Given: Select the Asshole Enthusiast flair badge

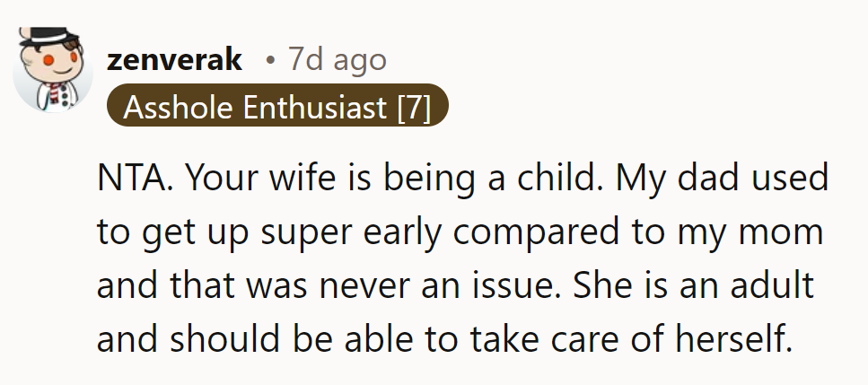Looking at the screenshot, I should click(276, 108).
